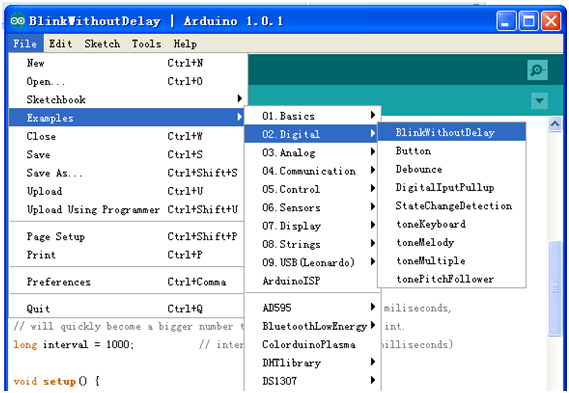Expand the BluetoothLowEnergy library examples

(312, 326)
